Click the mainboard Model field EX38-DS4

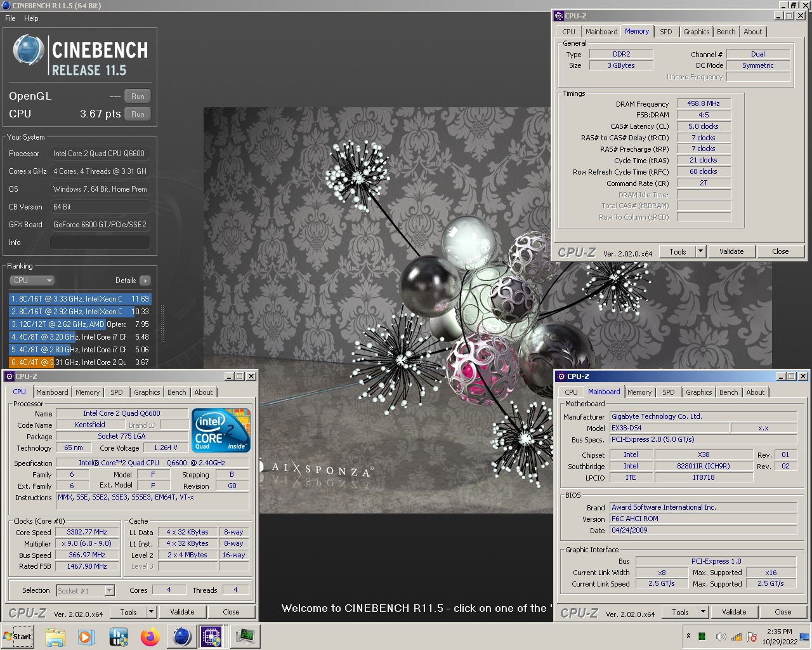pyautogui.click(x=669, y=428)
